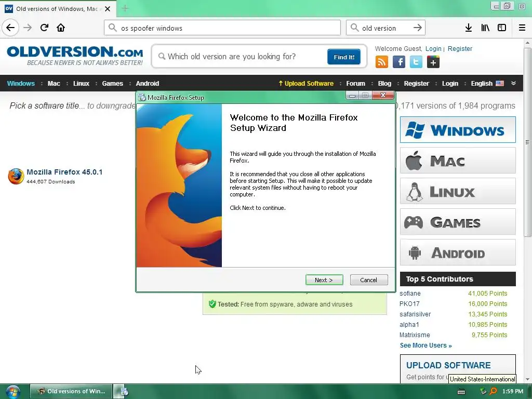Click the Windows Start orb

pos(12,392)
